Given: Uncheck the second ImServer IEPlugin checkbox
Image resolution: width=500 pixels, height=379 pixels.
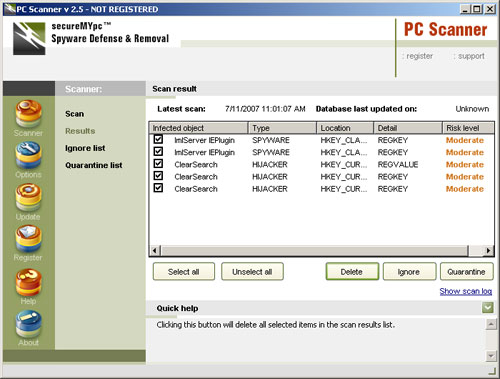Looking at the screenshot, I should click(158, 152).
